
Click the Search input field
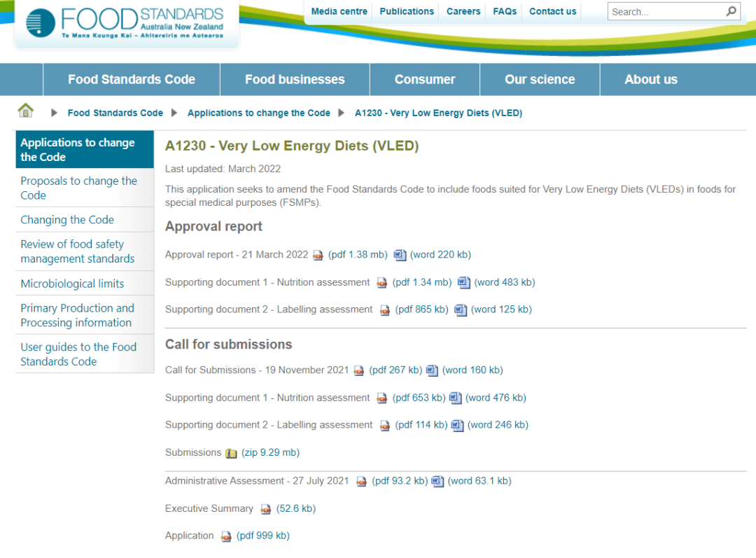[665, 12]
